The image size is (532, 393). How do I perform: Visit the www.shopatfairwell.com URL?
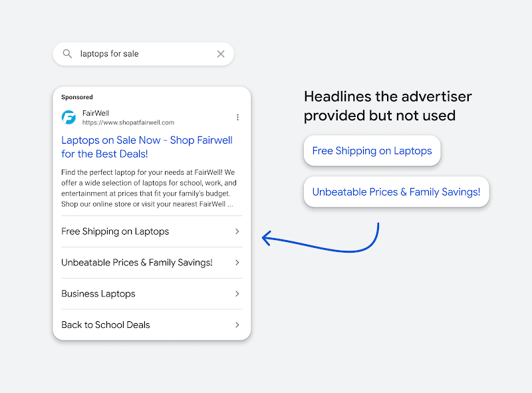(x=127, y=123)
